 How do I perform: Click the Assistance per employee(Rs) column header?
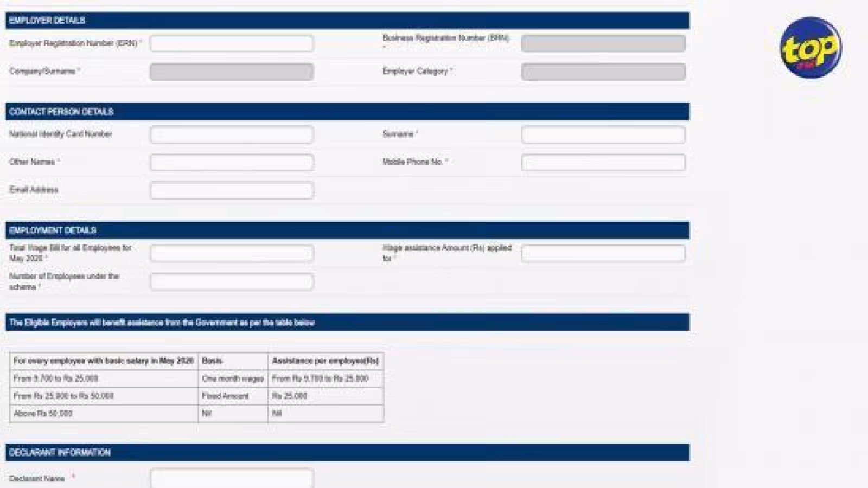click(325, 361)
